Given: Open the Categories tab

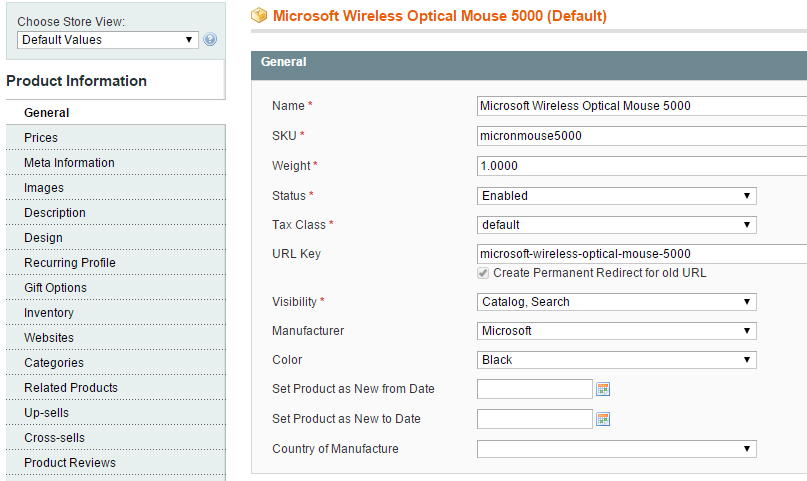Looking at the screenshot, I should (116, 363).
